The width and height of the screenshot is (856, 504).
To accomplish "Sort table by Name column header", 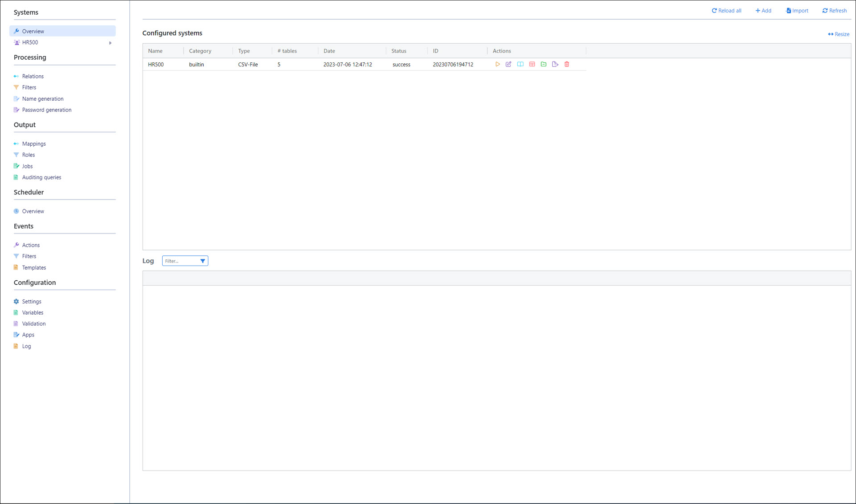I will click(155, 51).
